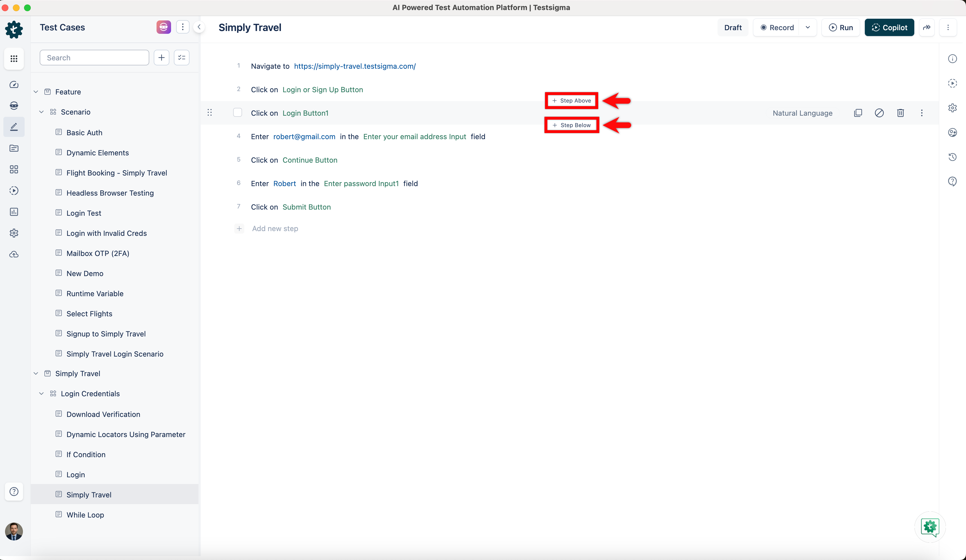Delete the Login Button1 step
Viewport: 966px width, 560px height.
(x=900, y=113)
